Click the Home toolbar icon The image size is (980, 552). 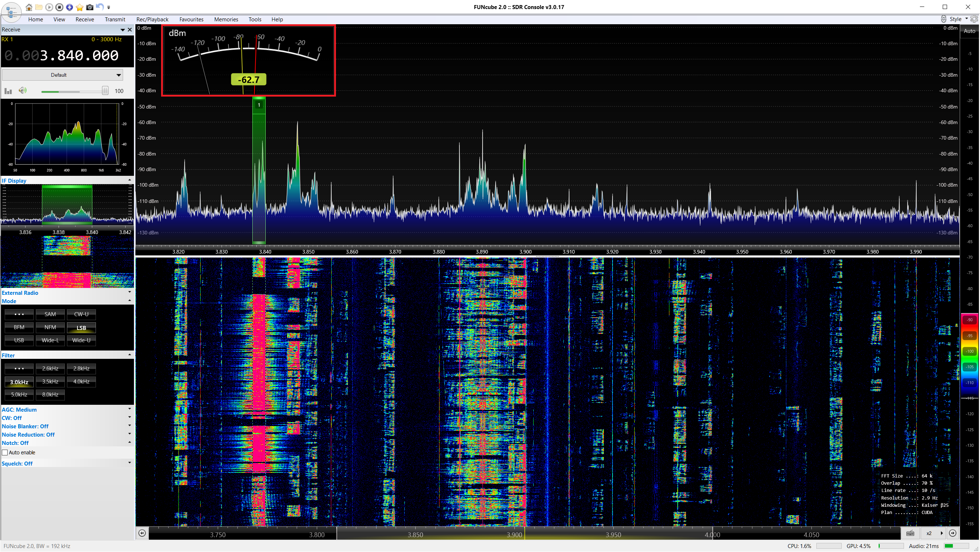click(29, 7)
